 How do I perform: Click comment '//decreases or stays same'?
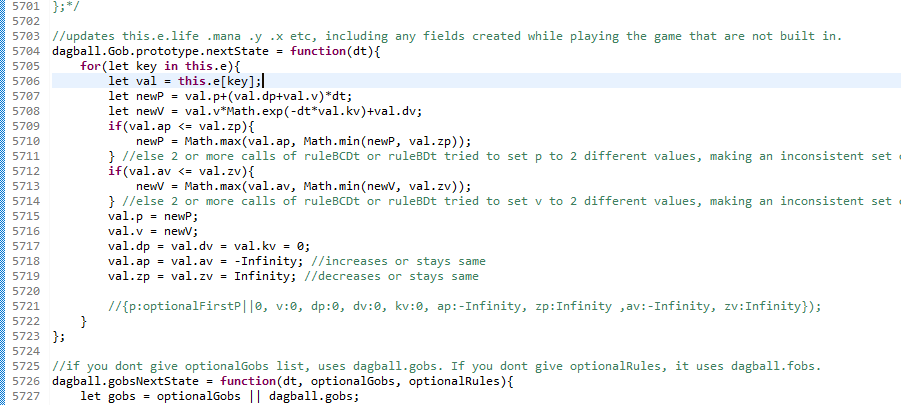coord(392,276)
